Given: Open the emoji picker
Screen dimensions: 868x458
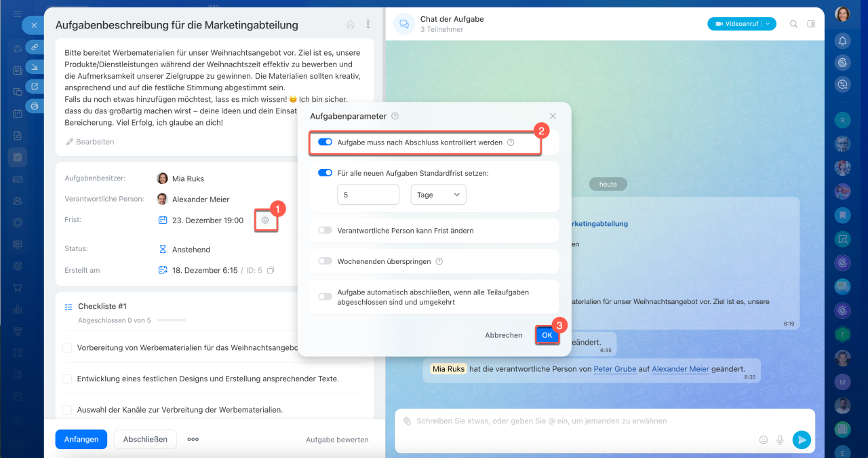Looking at the screenshot, I should tap(764, 440).
